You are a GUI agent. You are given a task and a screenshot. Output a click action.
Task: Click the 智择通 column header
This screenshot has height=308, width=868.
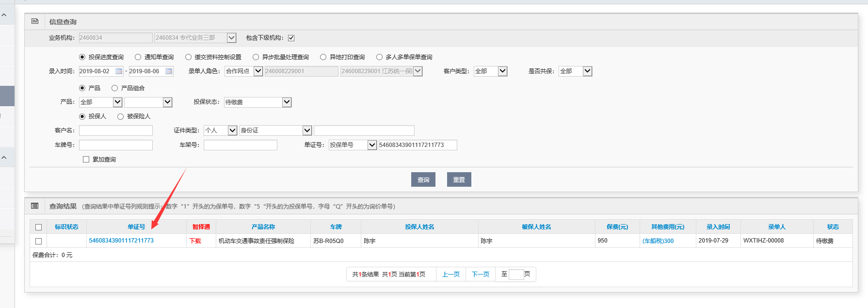(x=201, y=227)
